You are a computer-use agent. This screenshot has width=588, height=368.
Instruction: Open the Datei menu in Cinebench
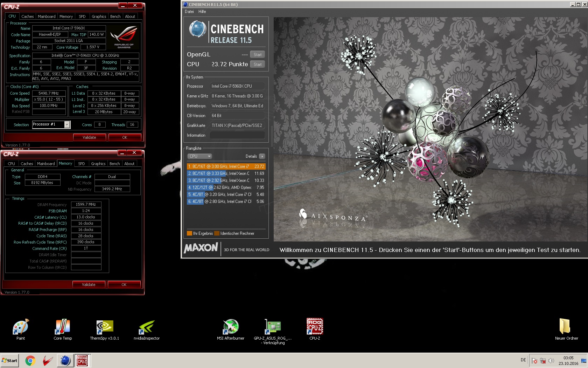(189, 12)
